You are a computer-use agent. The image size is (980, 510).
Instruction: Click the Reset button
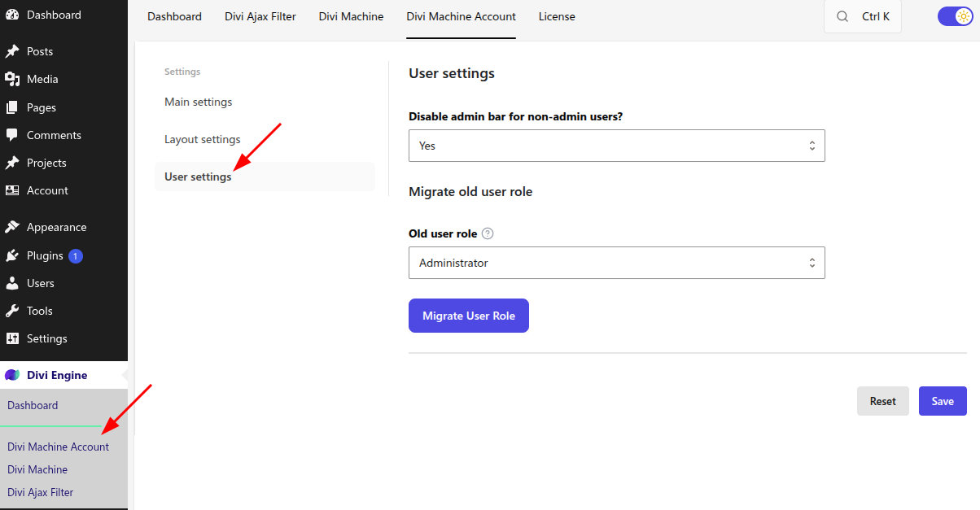click(883, 401)
